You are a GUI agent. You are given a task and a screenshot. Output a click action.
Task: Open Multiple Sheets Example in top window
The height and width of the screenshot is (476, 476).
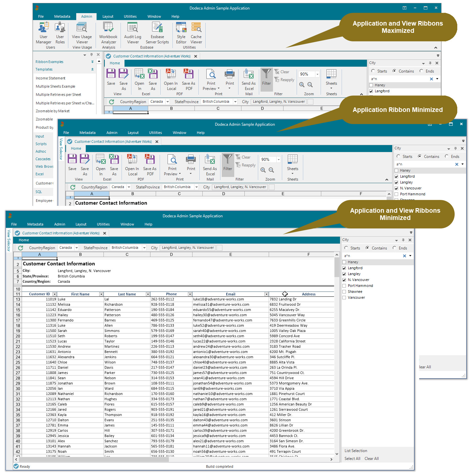[56, 86]
